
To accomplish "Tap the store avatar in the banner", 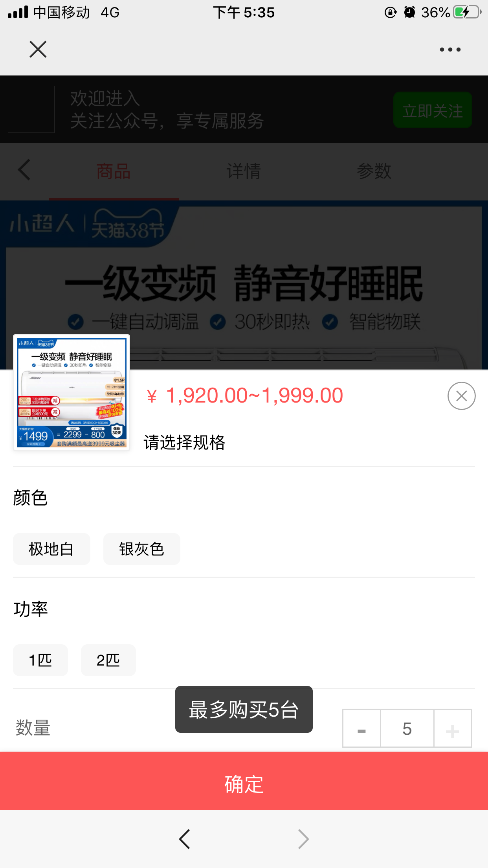I will [31, 109].
